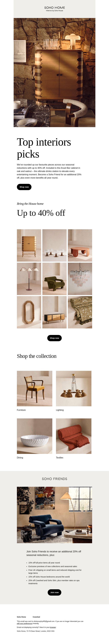The image size is (109, 644).
Task: Select the glass coupes product thumbnail
Action: click(55, 245)
